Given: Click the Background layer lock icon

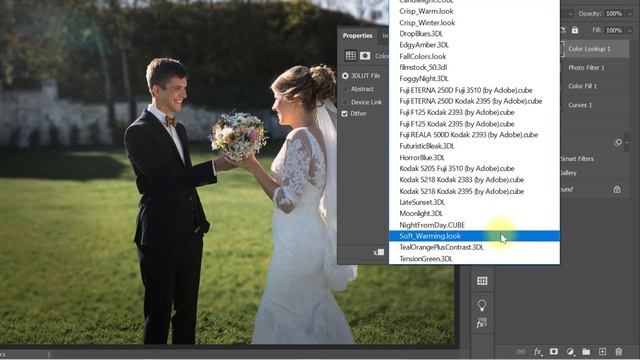Looking at the screenshot, I should tap(617, 189).
